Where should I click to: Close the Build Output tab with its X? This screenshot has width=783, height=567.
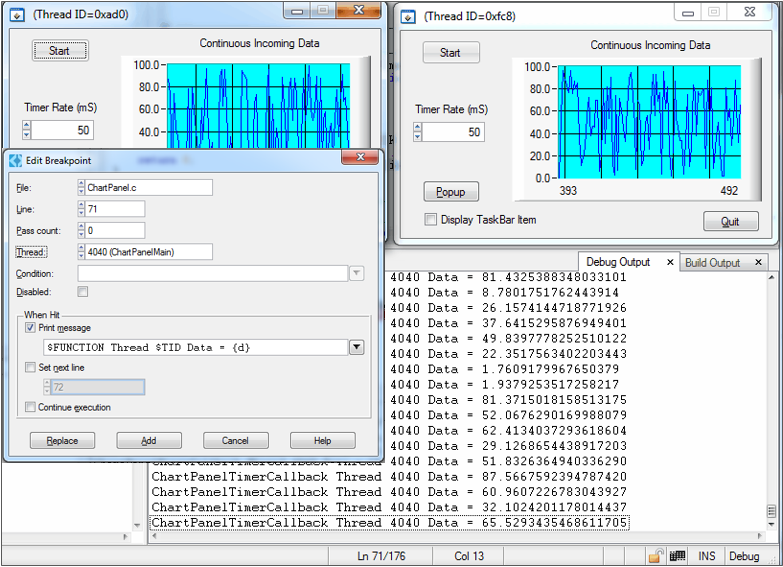[x=758, y=262]
